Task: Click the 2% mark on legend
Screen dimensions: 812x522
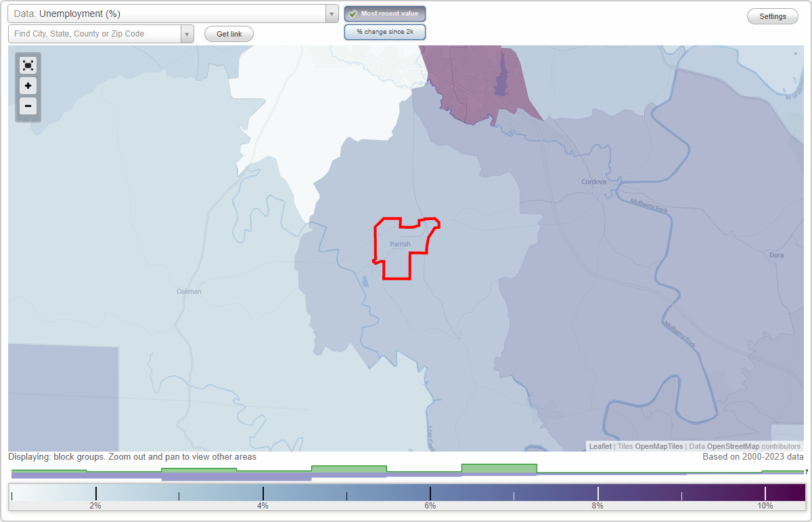Action: [x=95, y=505]
